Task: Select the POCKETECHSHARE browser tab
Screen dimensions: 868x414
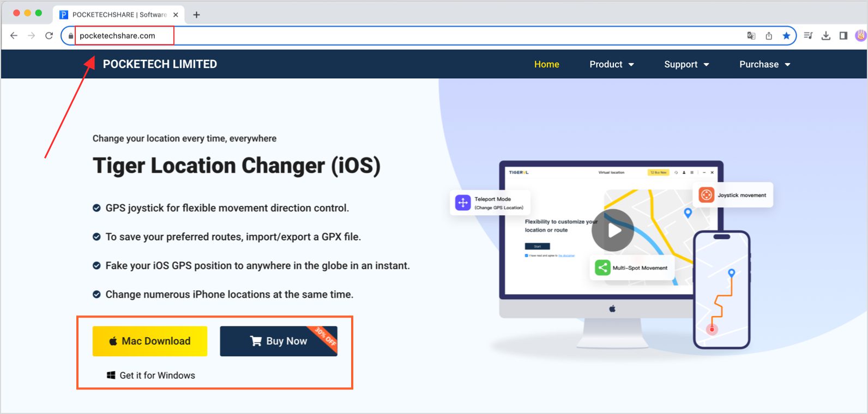Action: pos(119,15)
